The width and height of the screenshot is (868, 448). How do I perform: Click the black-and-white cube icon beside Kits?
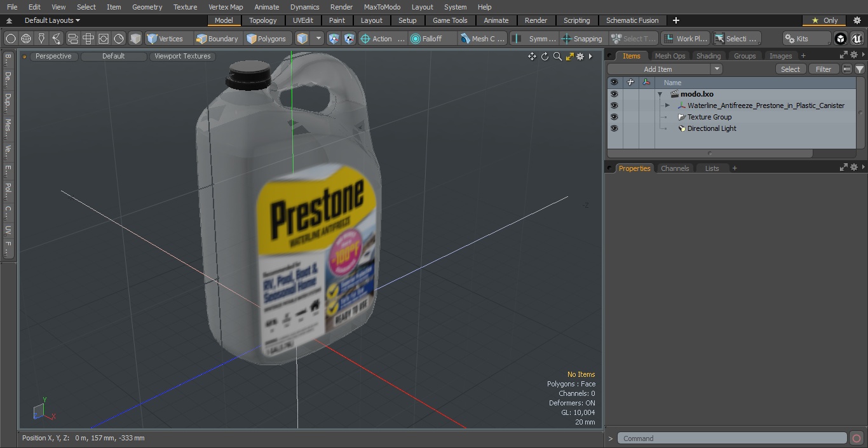tap(841, 39)
